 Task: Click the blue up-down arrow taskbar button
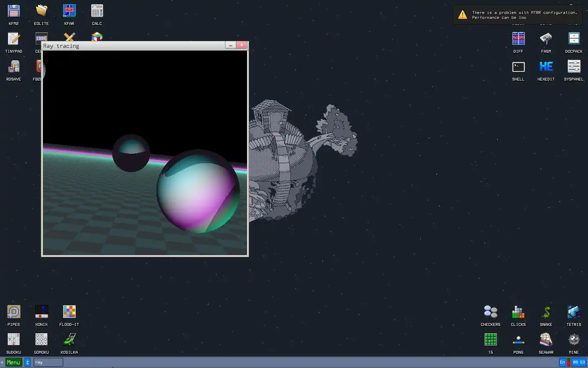tap(27, 362)
